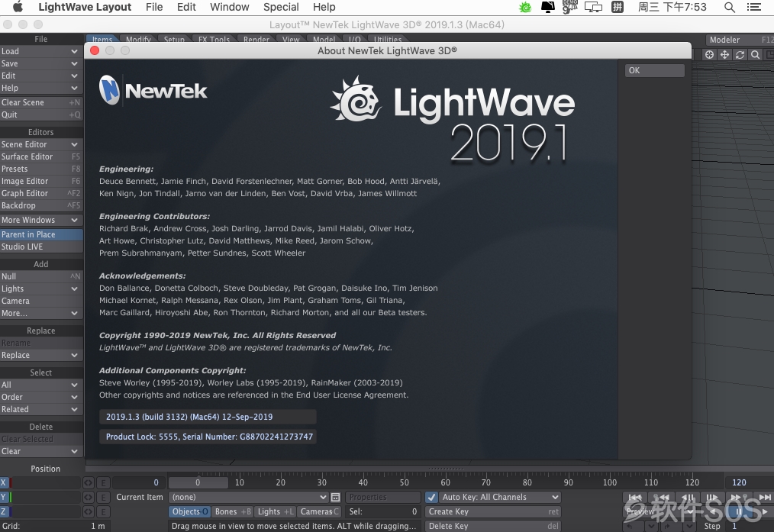Open the Notification Center list icon
Viewport: 774px width, 532px height.
coord(753,7)
